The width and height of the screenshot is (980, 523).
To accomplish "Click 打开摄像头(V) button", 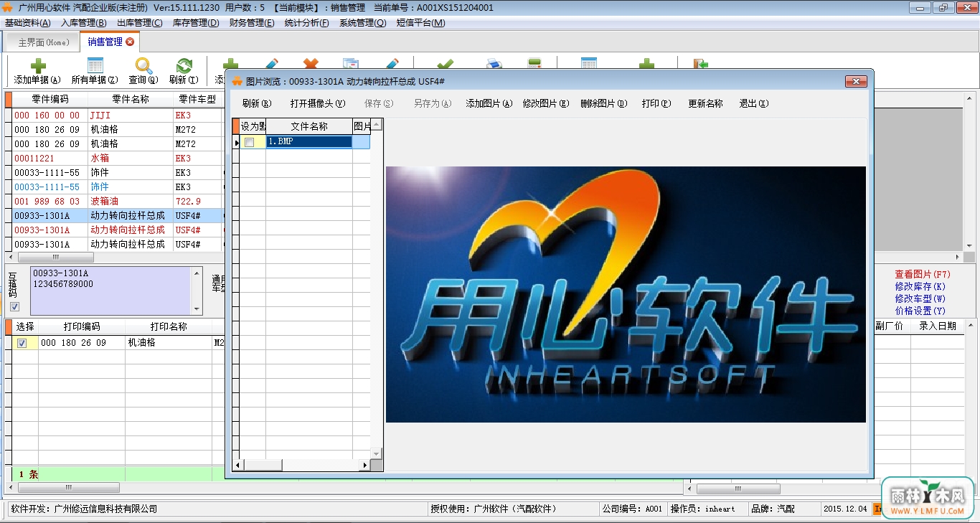I will click(318, 104).
